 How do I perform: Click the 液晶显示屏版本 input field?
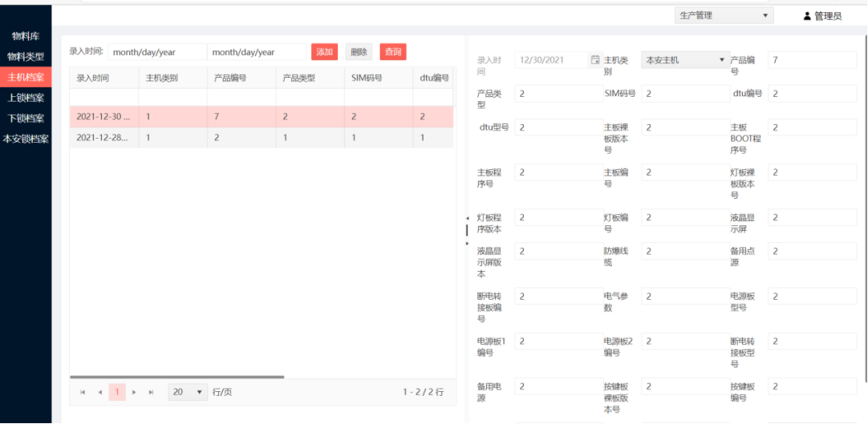(x=559, y=252)
